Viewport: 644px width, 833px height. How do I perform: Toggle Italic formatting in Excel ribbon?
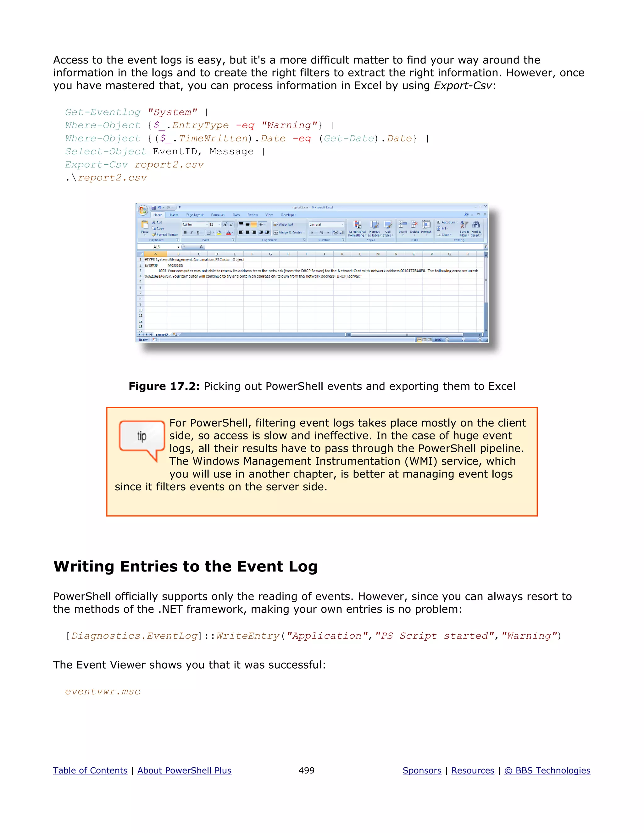tap(192, 232)
